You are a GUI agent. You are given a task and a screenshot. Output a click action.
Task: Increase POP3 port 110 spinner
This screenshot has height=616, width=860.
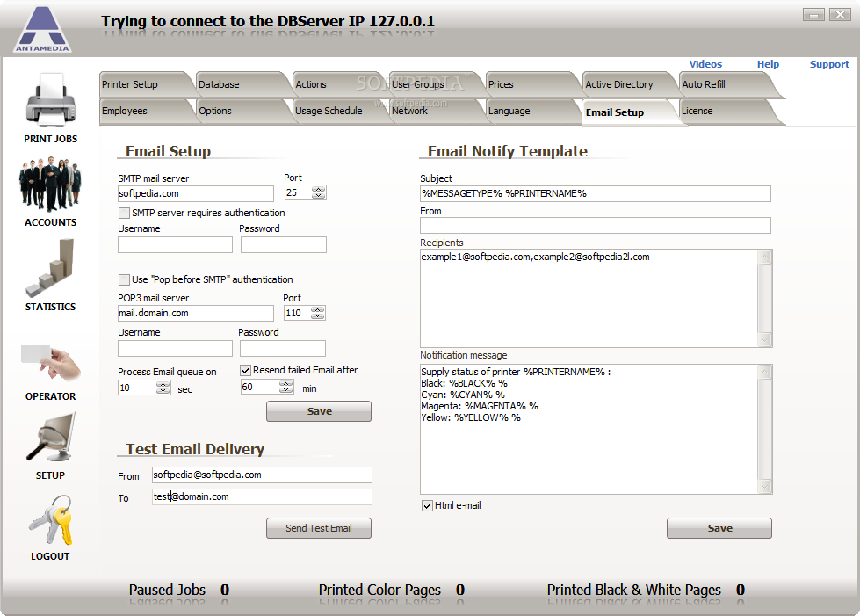pos(318,309)
